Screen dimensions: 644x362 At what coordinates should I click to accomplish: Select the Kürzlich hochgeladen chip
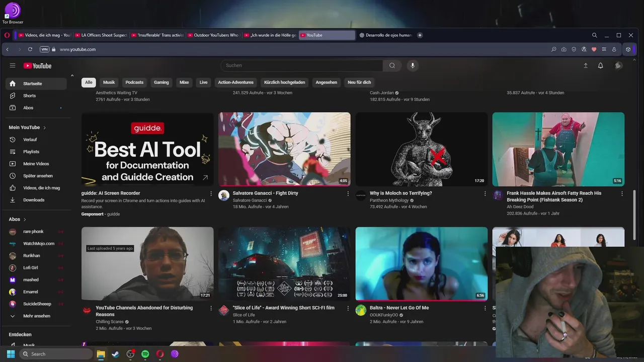click(285, 82)
